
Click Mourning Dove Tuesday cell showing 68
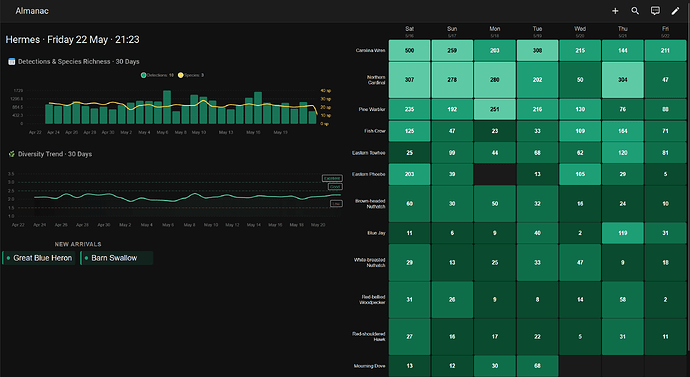pyautogui.click(x=537, y=366)
